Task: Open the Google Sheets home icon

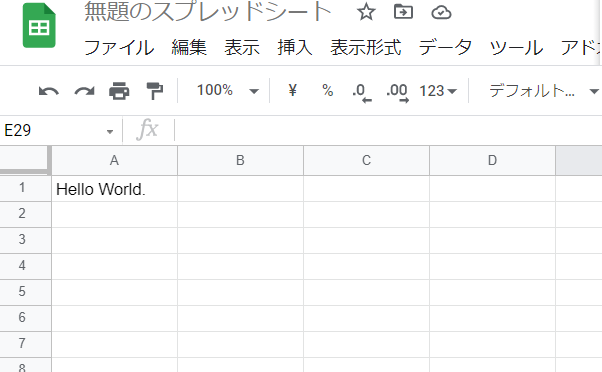Action: tap(39, 26)
